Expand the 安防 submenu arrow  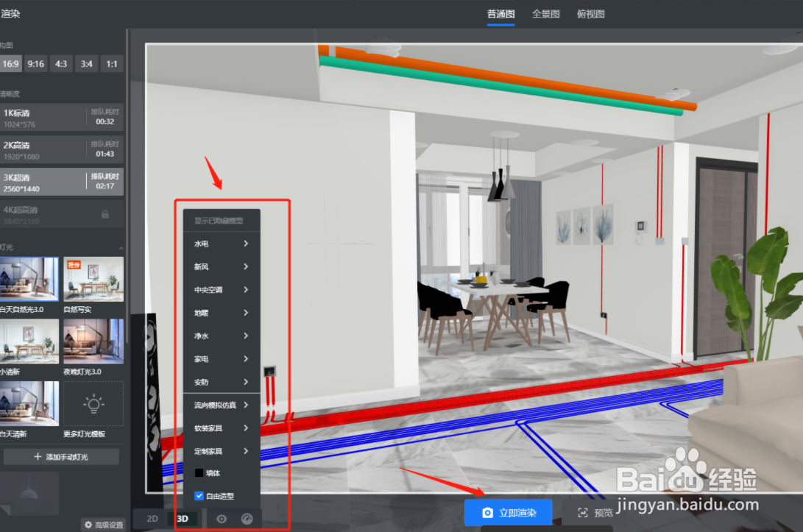point(246,382)
